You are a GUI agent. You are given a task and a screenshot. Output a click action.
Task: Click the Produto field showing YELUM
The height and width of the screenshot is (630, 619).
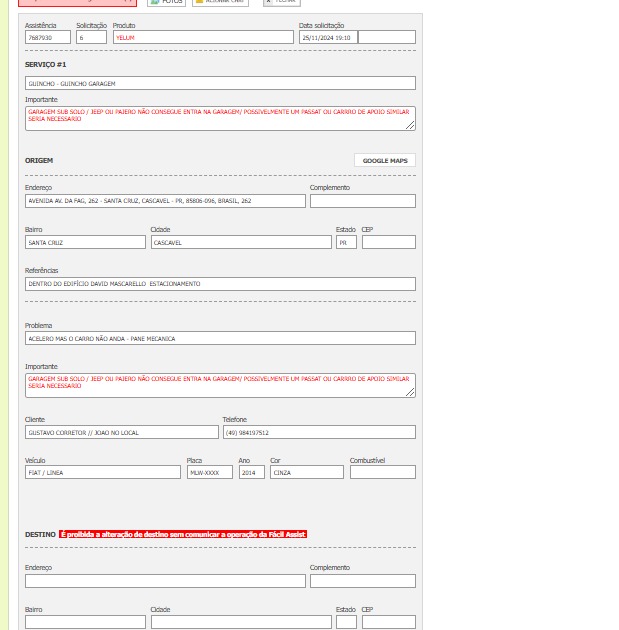click(203, 37)
